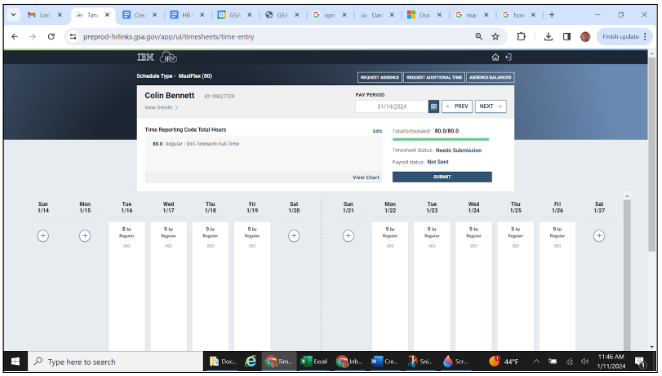Image resolution: width=662 pixels, height=376 pixels.
Task: Switch to the Gmail tab
Action: pyautogui.click(x=44, y=15)
